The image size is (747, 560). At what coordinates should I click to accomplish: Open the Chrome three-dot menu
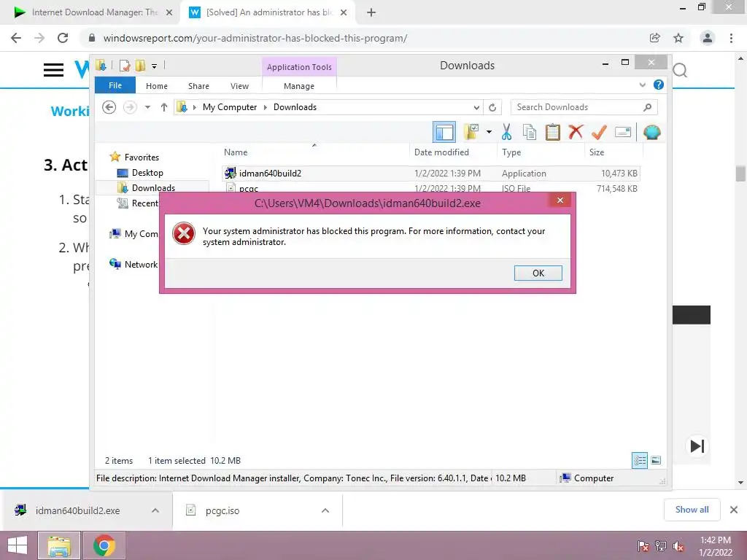point(731,38)
